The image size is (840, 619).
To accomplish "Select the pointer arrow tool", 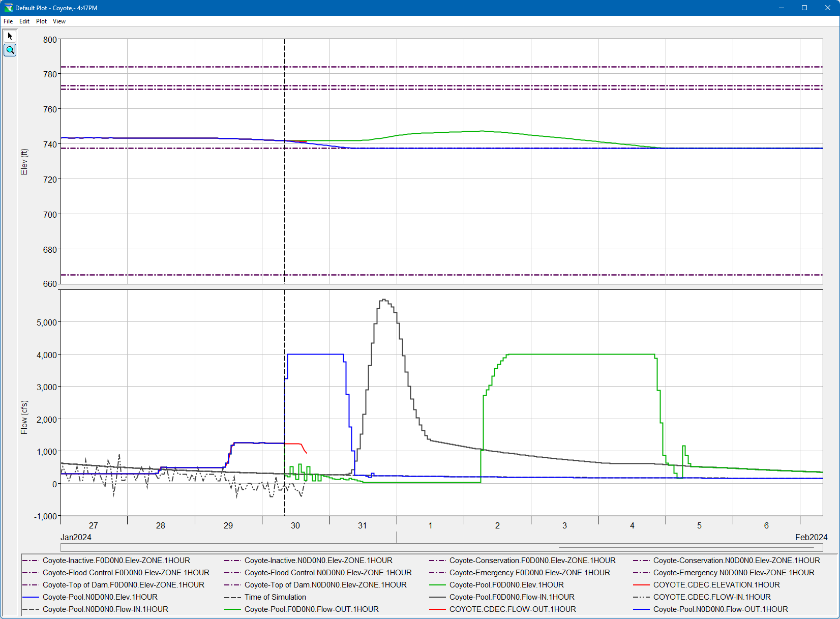I will click(x=10, y=36).
